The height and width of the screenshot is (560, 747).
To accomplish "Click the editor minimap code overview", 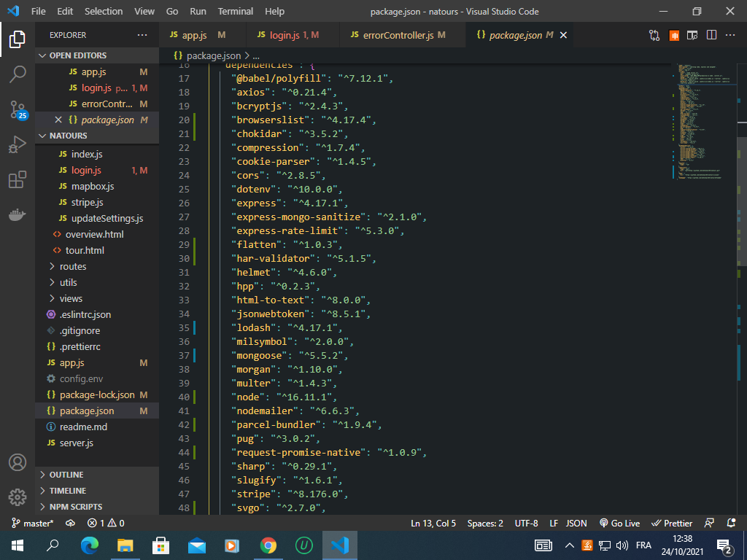I will coord(704,122).
